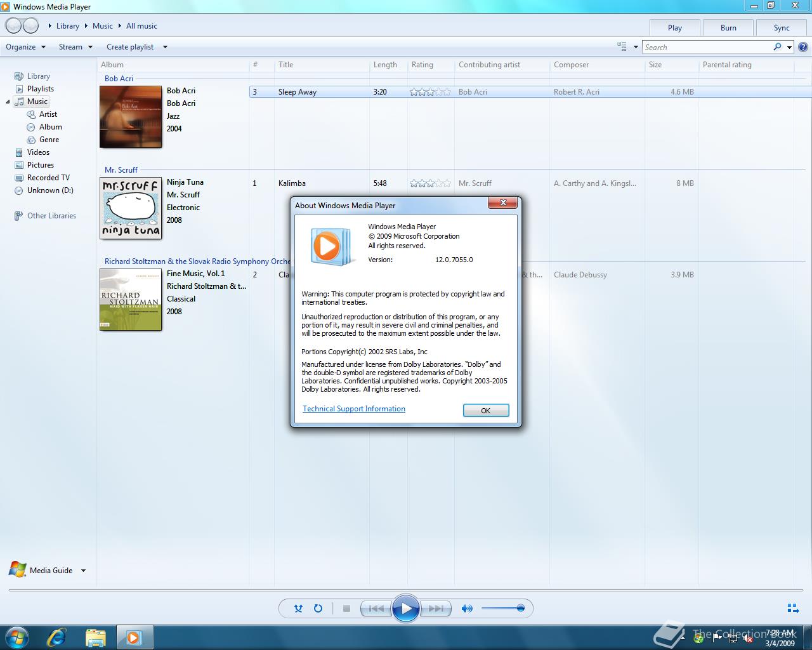Close the About Windows Media Player dialog
Image resolution: width=812 pixels, height=650 pixels.
(503, 202)
